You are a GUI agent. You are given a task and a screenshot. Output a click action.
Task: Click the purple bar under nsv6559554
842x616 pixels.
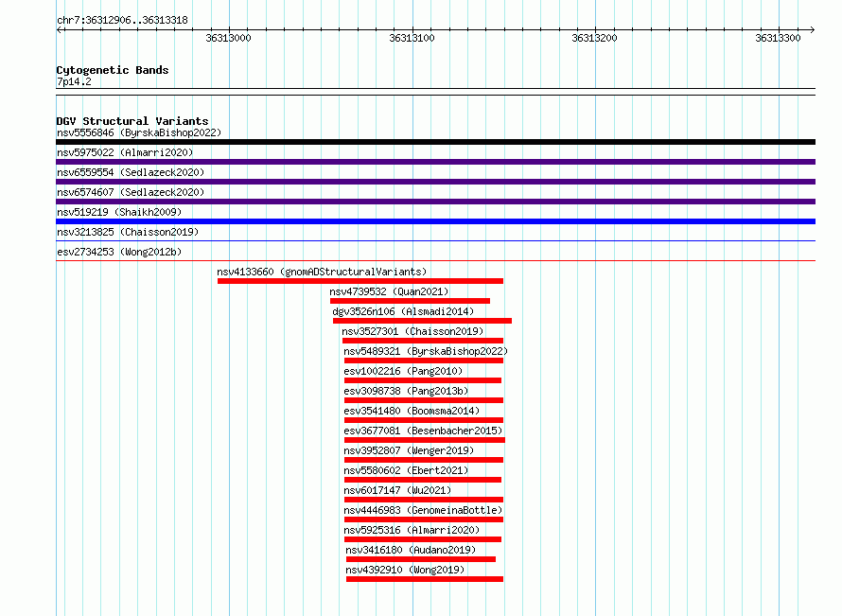435,182
